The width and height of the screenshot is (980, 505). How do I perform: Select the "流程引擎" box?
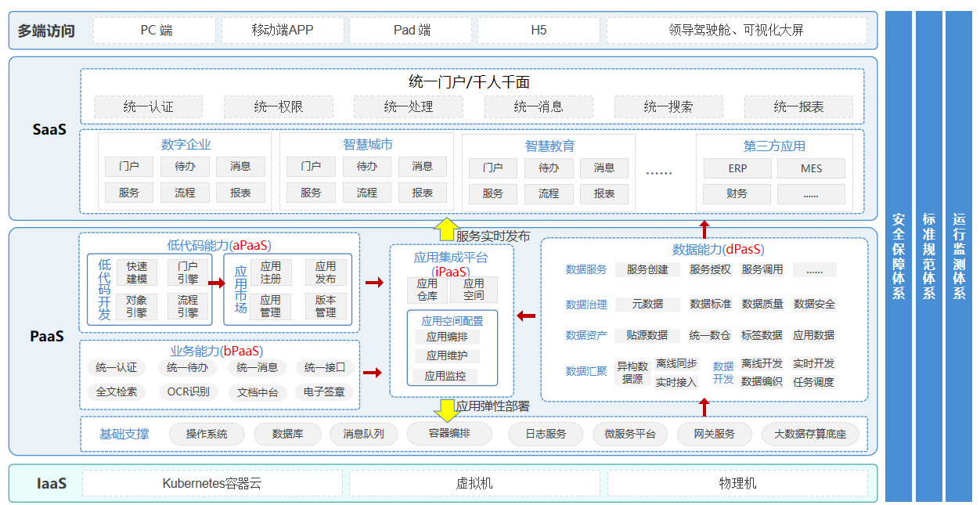[x=188, y=306]
